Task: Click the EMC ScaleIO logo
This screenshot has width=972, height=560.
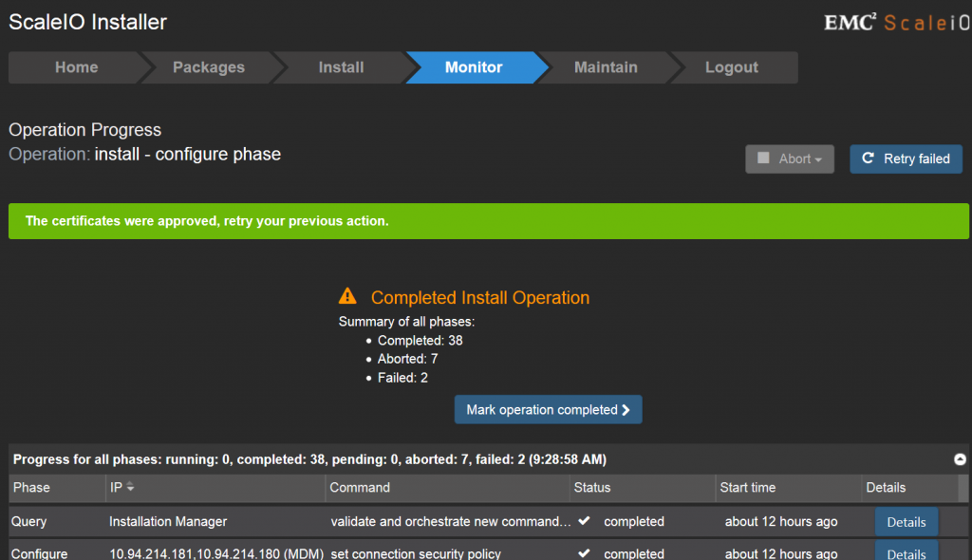Action: tap(893, 23)
